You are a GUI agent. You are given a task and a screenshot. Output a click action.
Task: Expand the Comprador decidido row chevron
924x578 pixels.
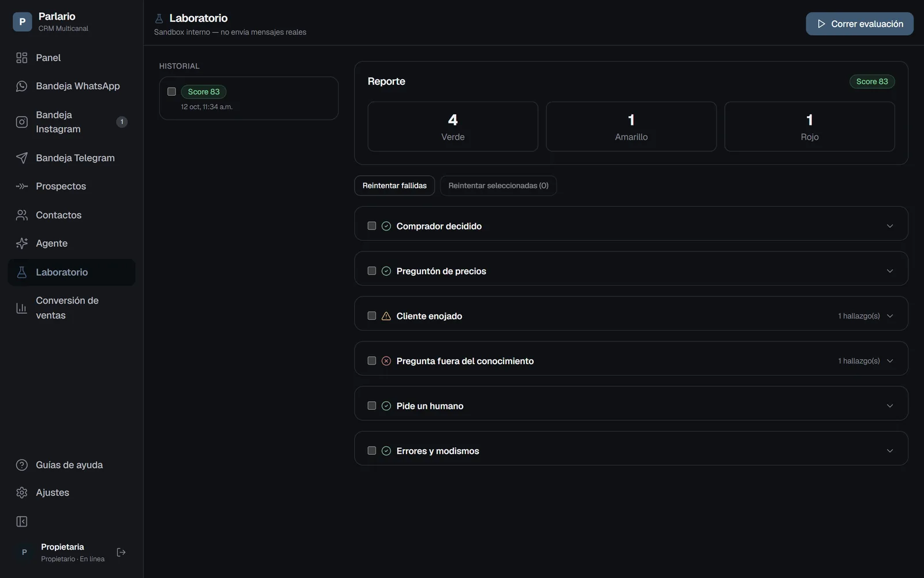pyautogui.click(x=890, y=226)
